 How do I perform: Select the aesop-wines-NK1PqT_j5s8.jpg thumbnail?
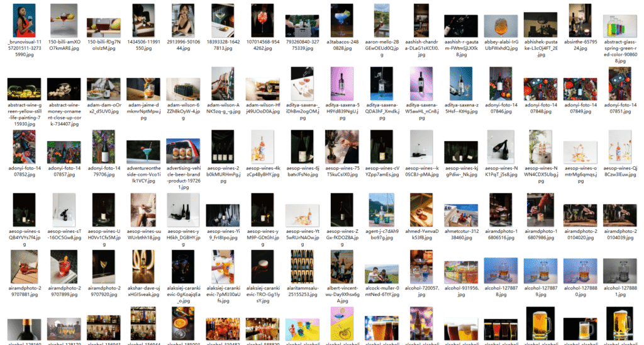click(501, 147)
